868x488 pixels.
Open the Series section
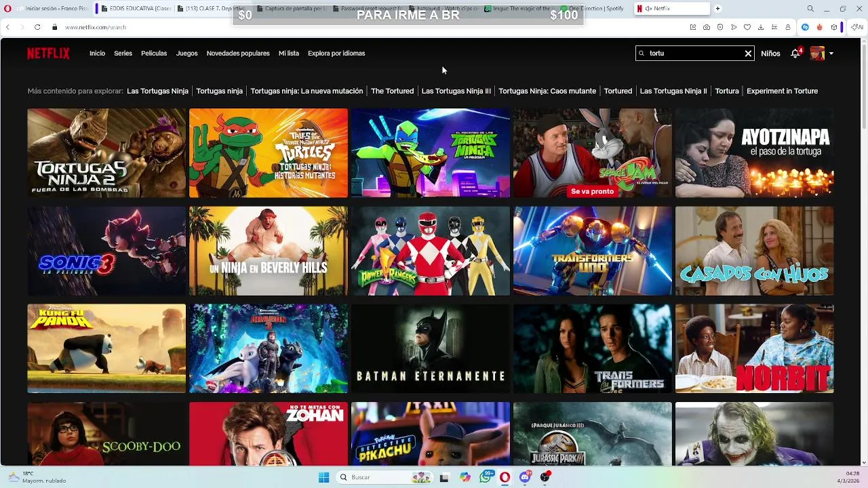pyautogui.click(x=123, y=54)
